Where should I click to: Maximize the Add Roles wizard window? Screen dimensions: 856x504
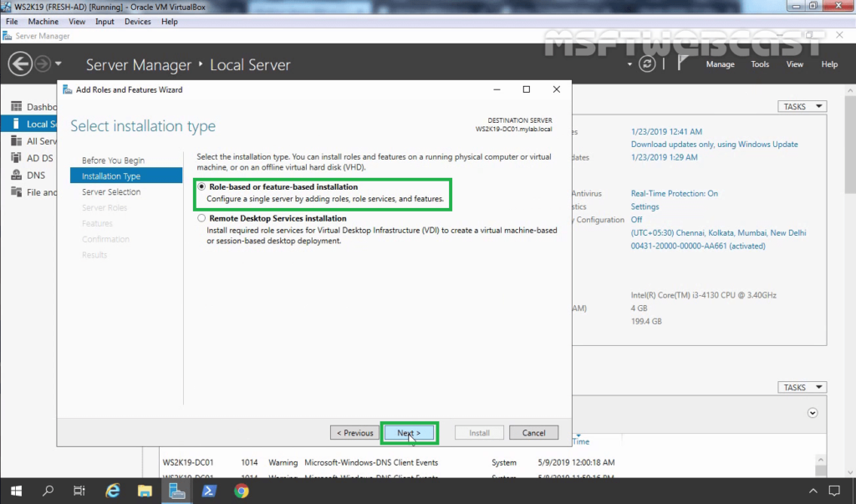pyautogui.click(x=527, y=89)
